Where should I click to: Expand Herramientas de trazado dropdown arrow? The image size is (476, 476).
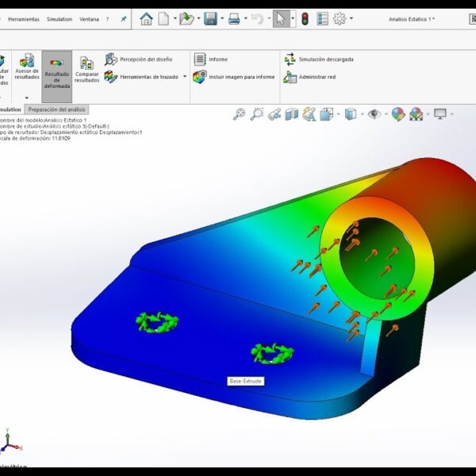pos(185,77)
